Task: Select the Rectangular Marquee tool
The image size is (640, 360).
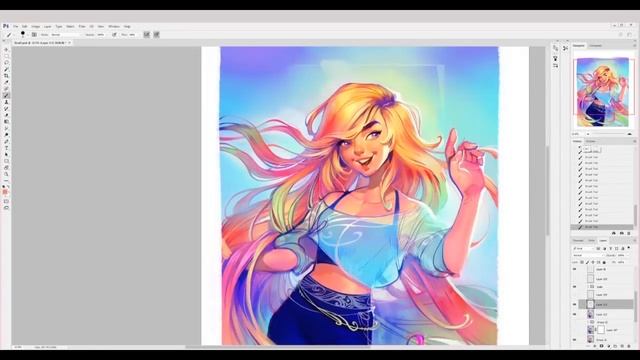Action: (6, 56)
